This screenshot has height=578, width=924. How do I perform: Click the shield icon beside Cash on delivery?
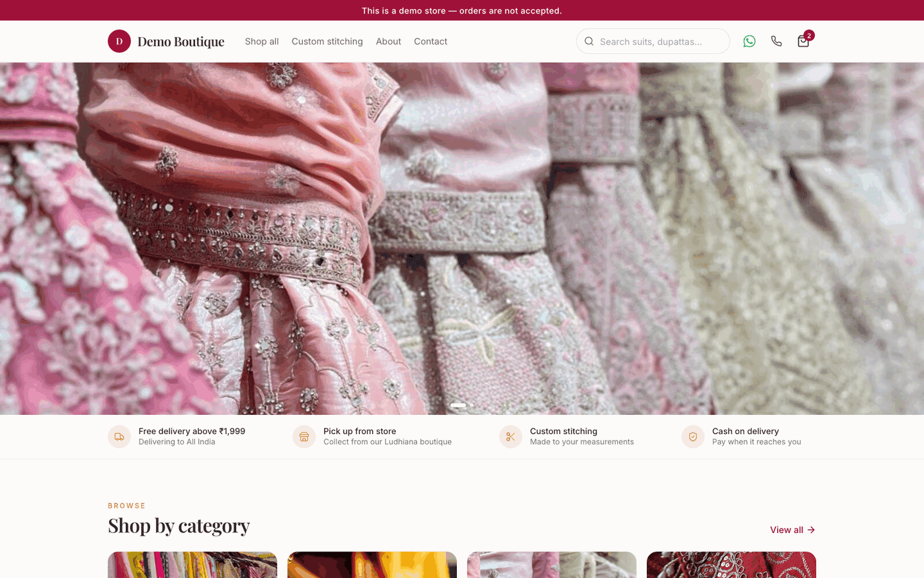693,437
